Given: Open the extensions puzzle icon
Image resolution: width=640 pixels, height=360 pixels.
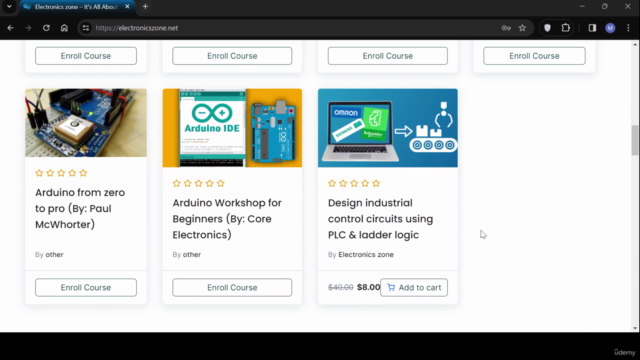Looking at the screenshot, I should (x=565, y=28).
